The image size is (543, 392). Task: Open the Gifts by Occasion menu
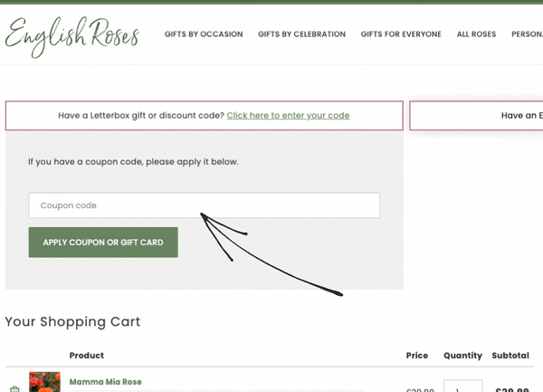coord(204,34)
